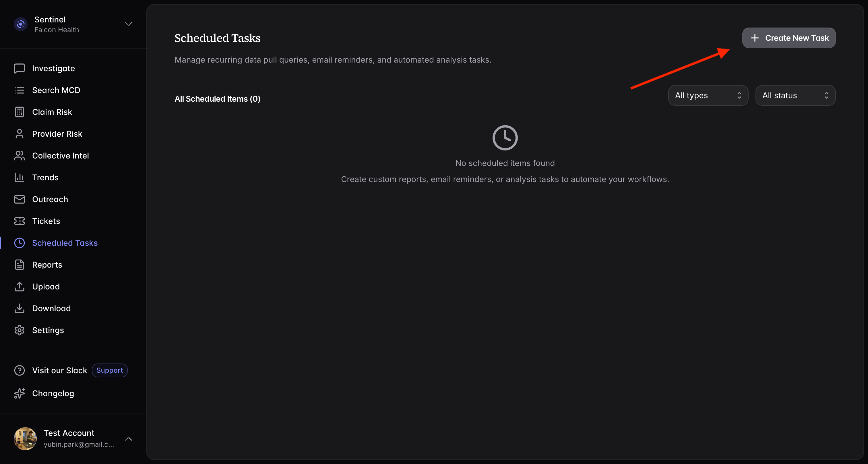Open the All types filter dropdown

tap(708, 95)
